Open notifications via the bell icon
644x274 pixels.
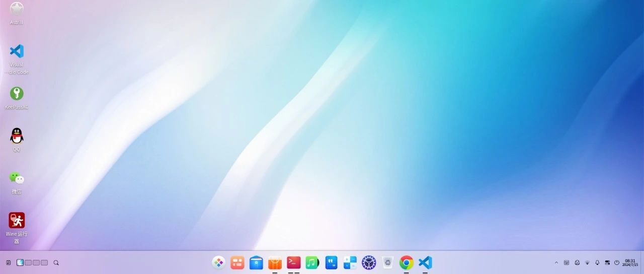[597, 262]
